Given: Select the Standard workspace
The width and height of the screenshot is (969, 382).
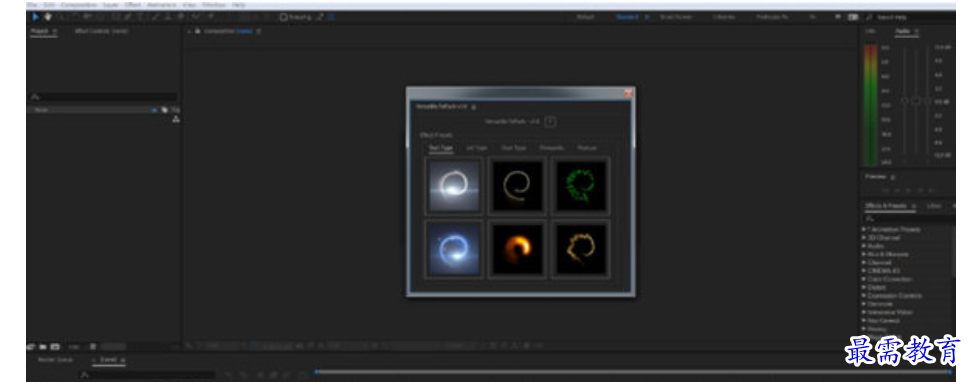Looking at the screenshot, I should click(x=627, y=17).
